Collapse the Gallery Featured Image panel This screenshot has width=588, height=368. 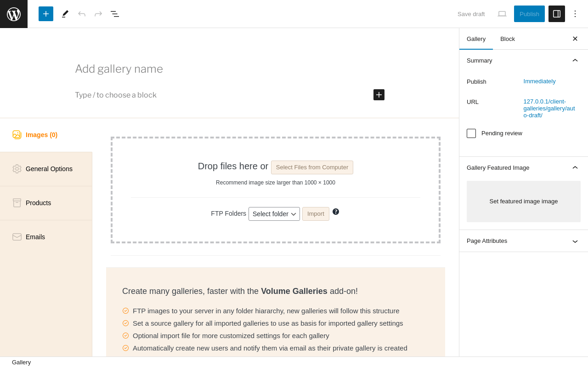575,167
